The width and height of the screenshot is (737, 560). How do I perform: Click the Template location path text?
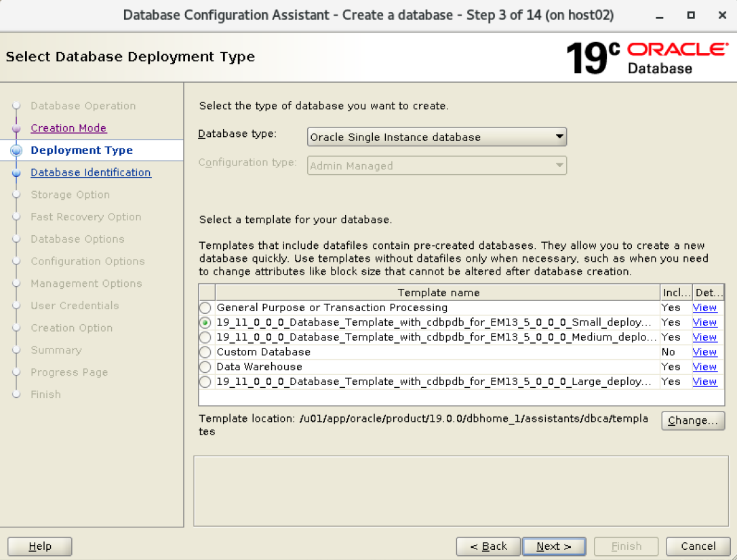[x=424, y=424]
